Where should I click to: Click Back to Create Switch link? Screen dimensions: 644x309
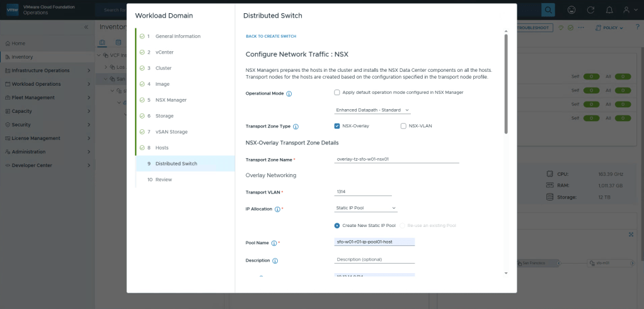tap(271, 37)
